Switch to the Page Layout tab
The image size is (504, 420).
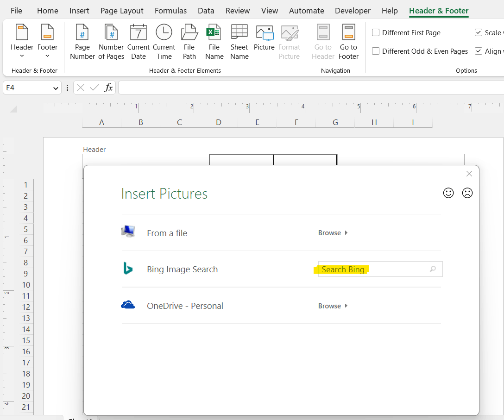(122, 11)
